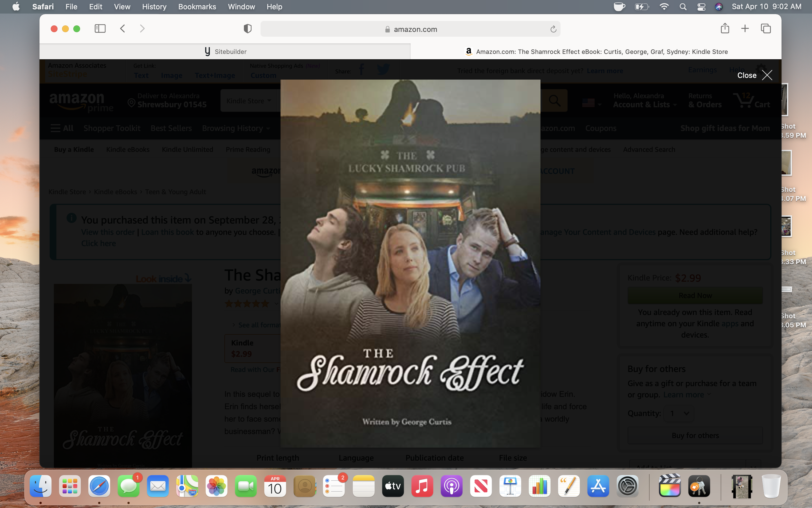
Task: Reload the amazon.com page
Action: point(553,29)
